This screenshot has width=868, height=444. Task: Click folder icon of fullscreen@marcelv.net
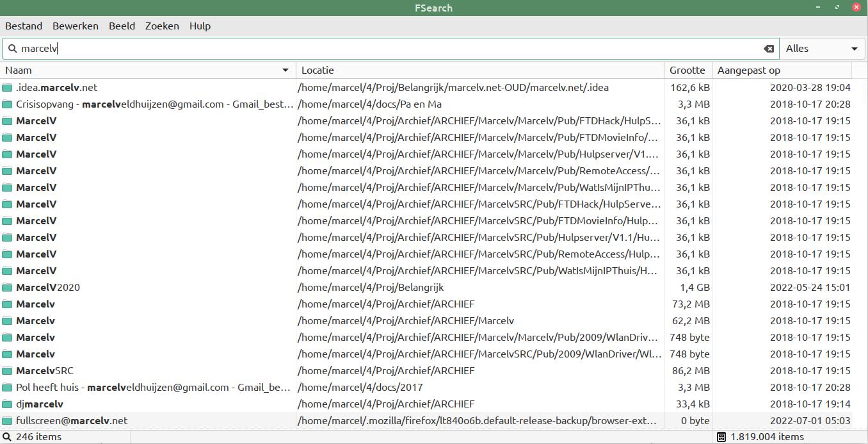(x=8, y=421)
